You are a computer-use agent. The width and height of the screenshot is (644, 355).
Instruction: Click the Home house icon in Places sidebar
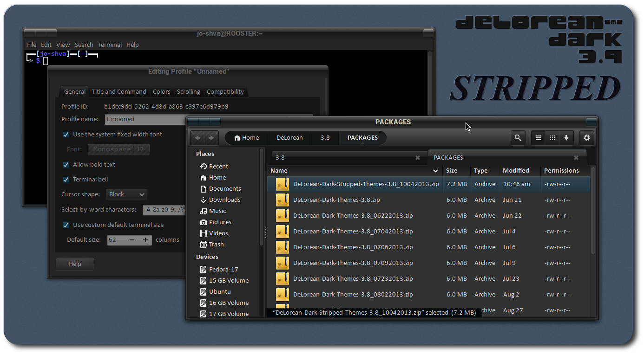pyautogui.click(x=204, y=178)
